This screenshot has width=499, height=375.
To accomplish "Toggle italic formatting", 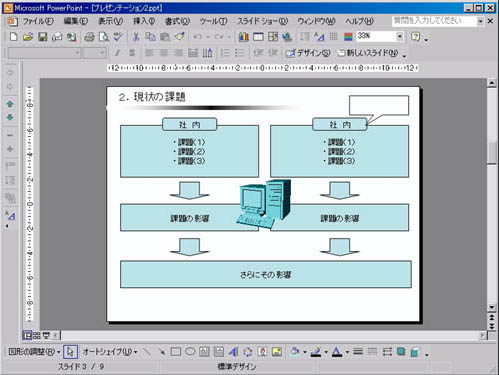I will tap(117, 53).
